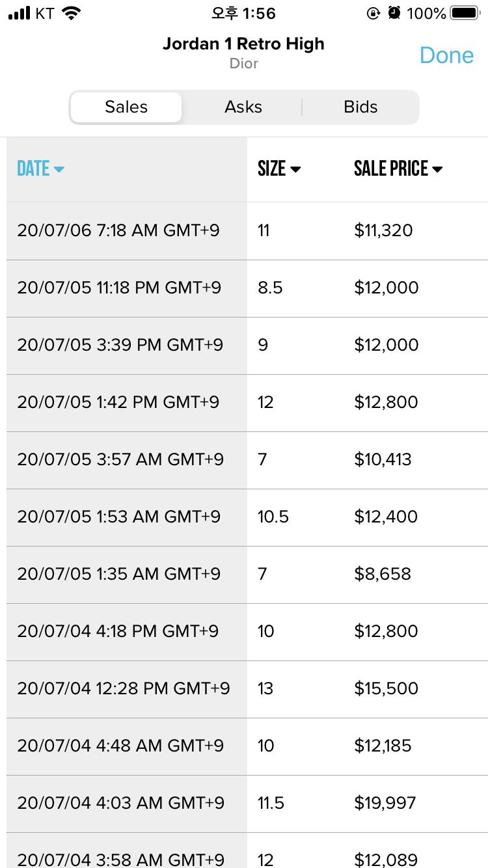Tap the battery indicator icon

coord(465,13)
